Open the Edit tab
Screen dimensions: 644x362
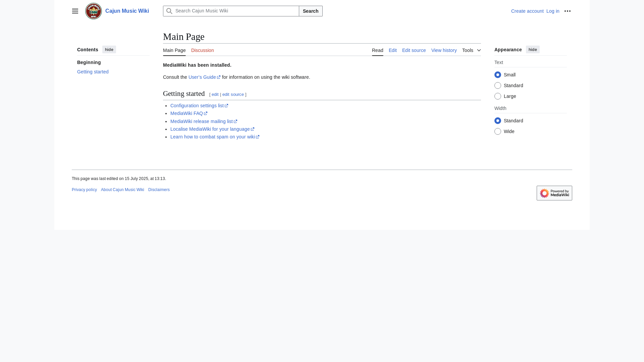click(392, 50)
